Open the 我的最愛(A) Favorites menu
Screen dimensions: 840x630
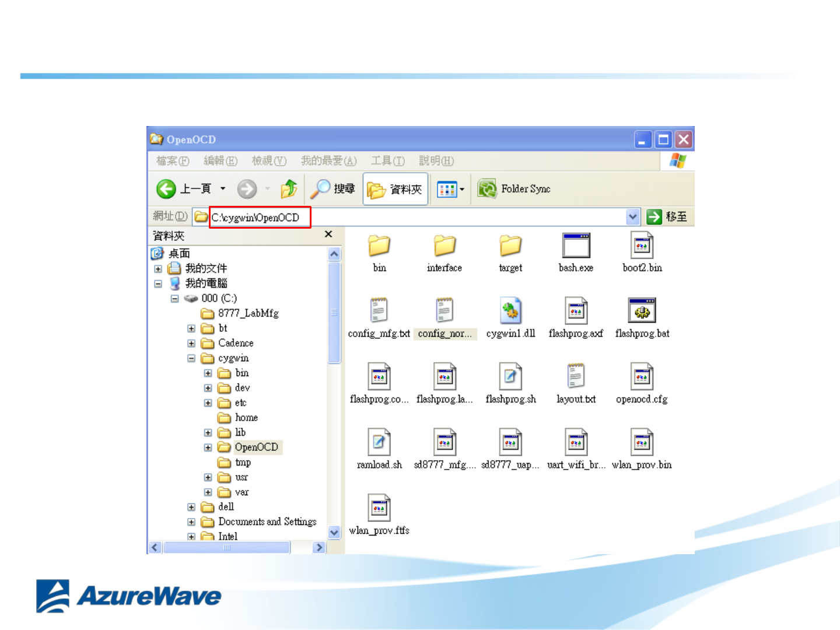pos(329,160)
